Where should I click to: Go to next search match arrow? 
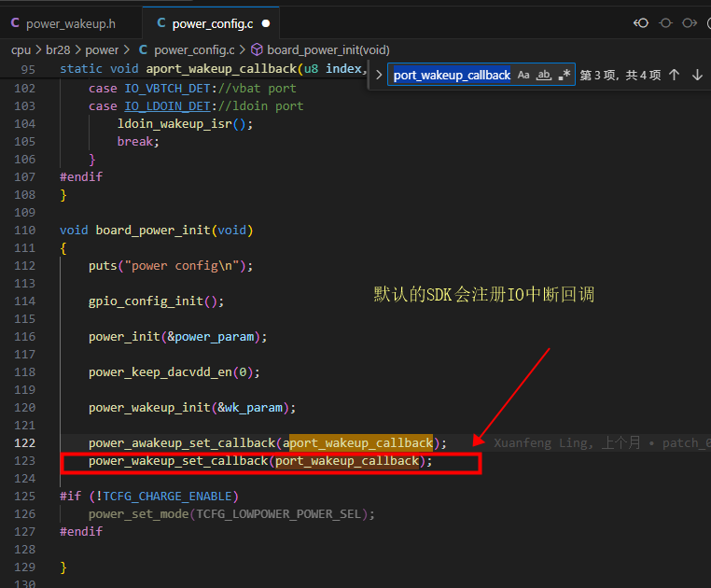pos(697,75)
